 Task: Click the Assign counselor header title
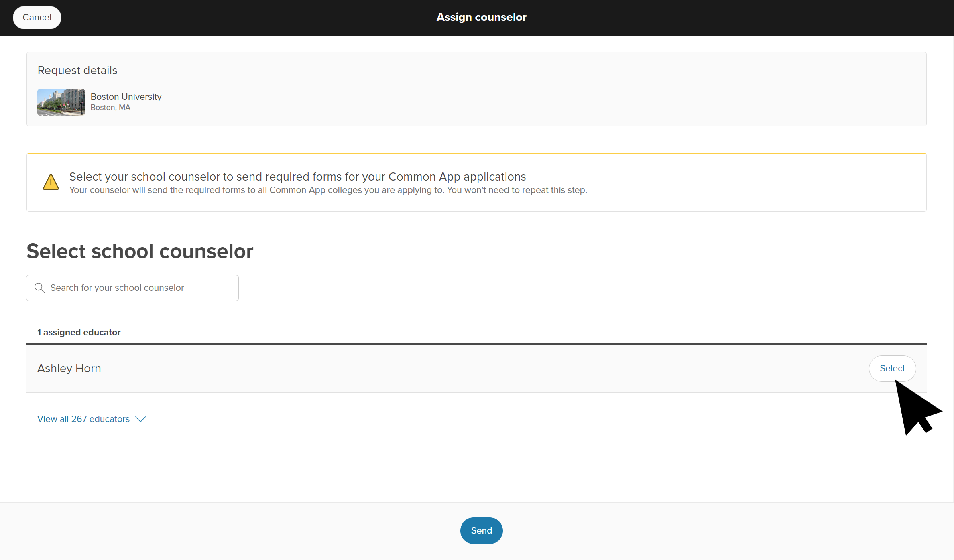481,17
